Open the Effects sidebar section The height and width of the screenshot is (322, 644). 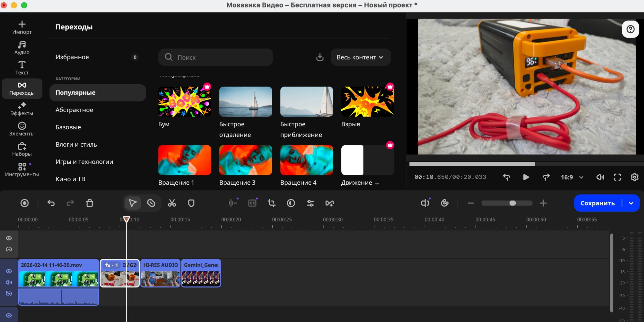click(22, 109)
